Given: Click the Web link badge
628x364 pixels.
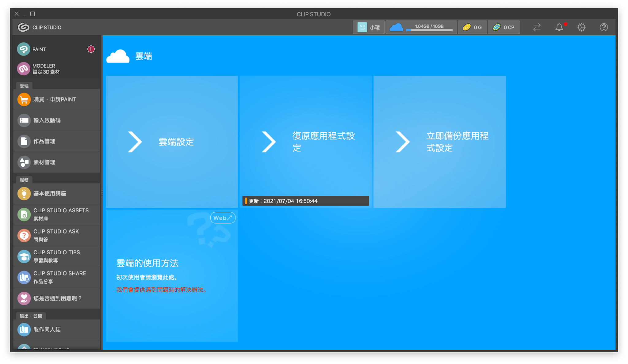Looking at the screenshot, I should pyautogui.click(x=223, y=218).
